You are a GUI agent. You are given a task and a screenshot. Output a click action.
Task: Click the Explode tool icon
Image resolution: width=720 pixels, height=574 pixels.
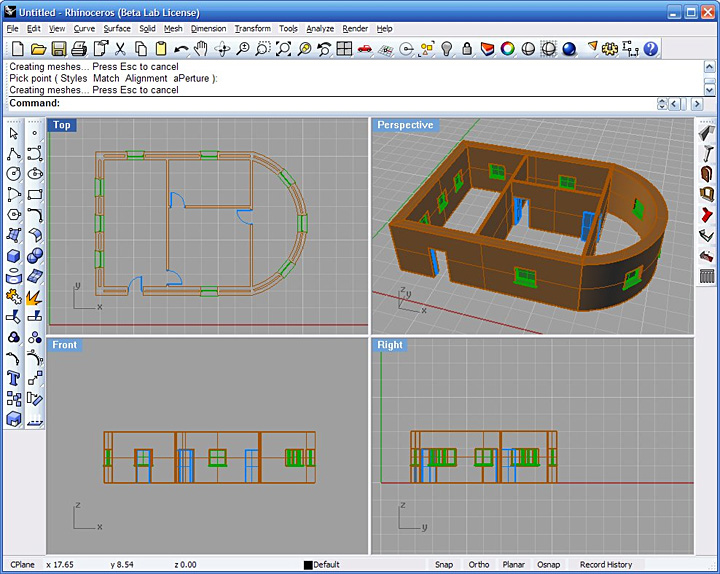[34, 297]
